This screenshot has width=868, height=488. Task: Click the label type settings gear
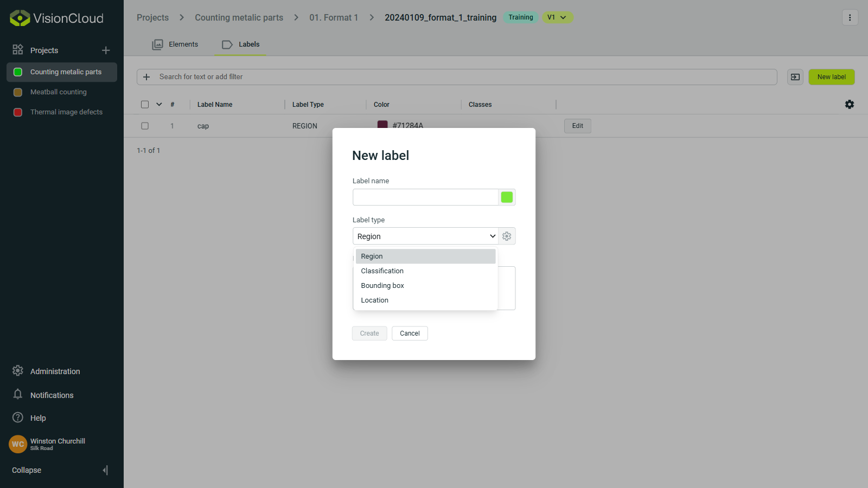(x=507, y=236)
